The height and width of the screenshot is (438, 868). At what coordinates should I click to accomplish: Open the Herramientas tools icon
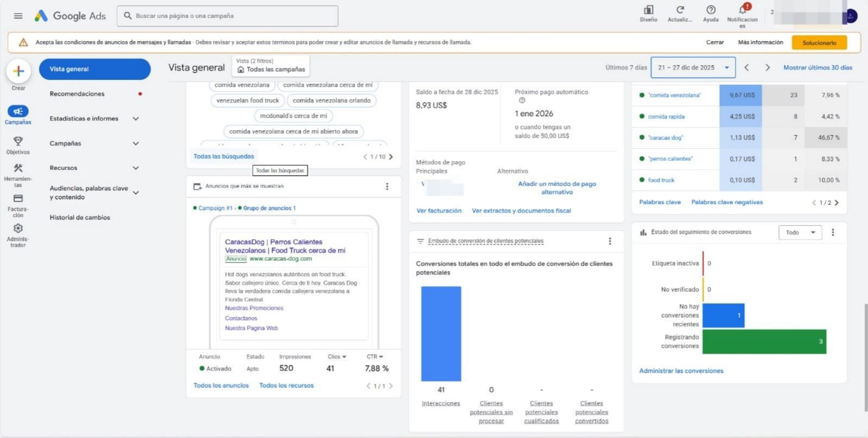(18, 168)
